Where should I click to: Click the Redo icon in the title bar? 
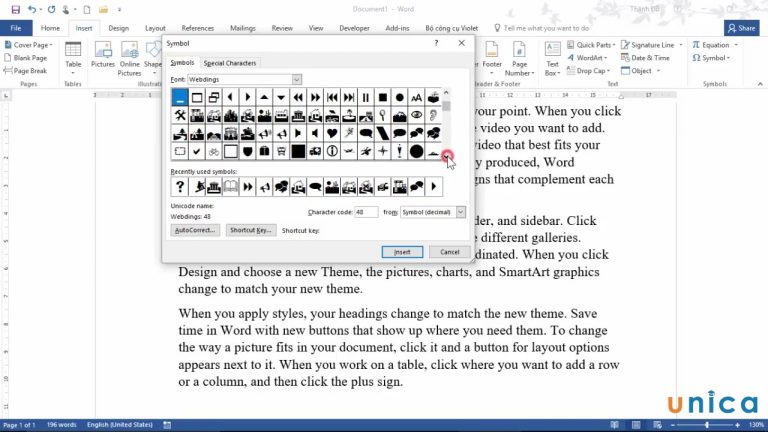(51, 9)
